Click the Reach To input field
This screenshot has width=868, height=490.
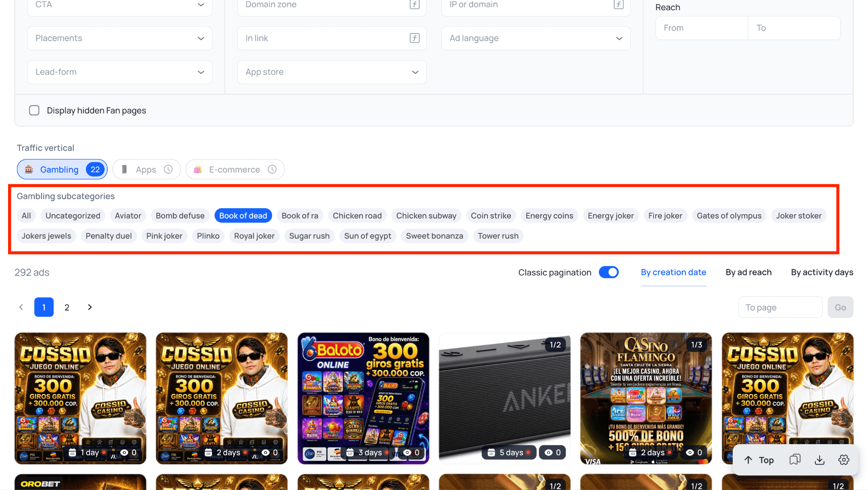(794, 28)
